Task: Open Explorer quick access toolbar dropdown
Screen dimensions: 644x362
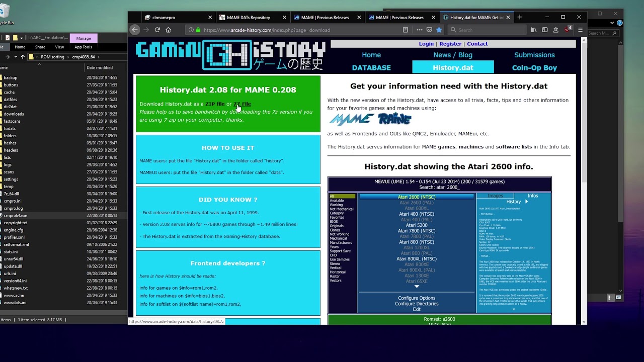Action: pos(21,38)
